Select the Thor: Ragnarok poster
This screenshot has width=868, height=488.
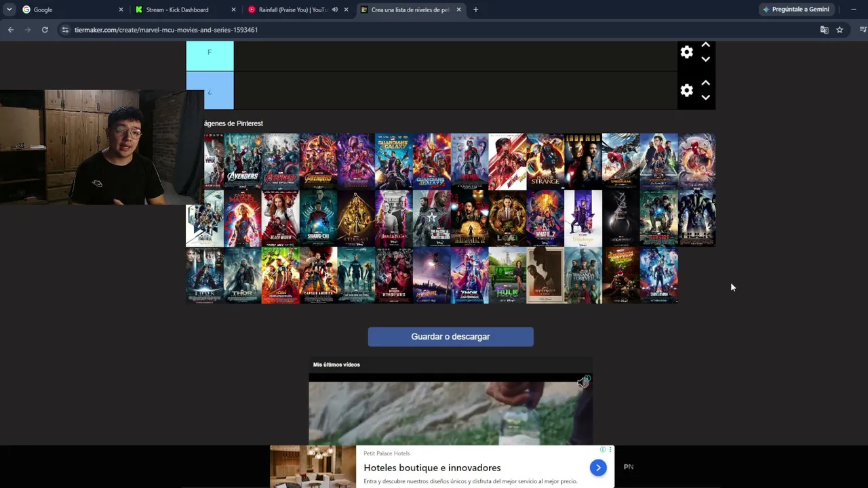click(x=280, y=275)
